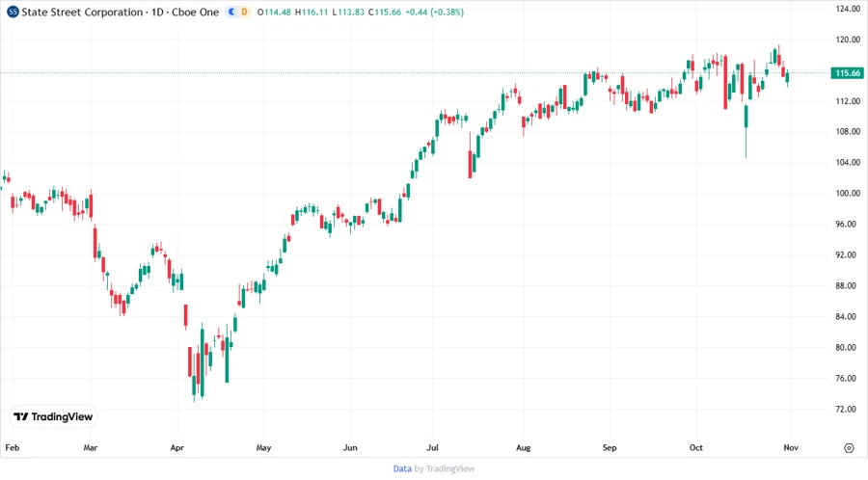Viewport: 868px width, 480px height.
Task: Open chart settings gear icon
Action: coord(849,448)
